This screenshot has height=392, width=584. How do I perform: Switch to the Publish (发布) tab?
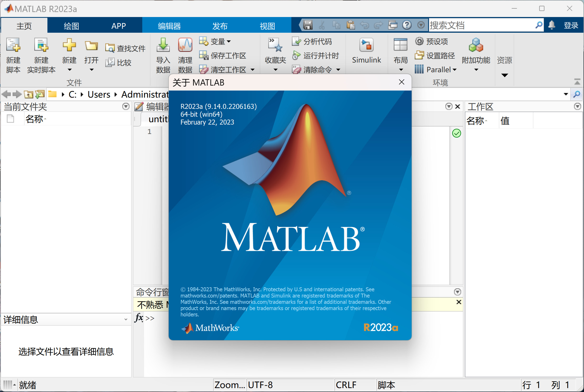[x=220, y=26]
